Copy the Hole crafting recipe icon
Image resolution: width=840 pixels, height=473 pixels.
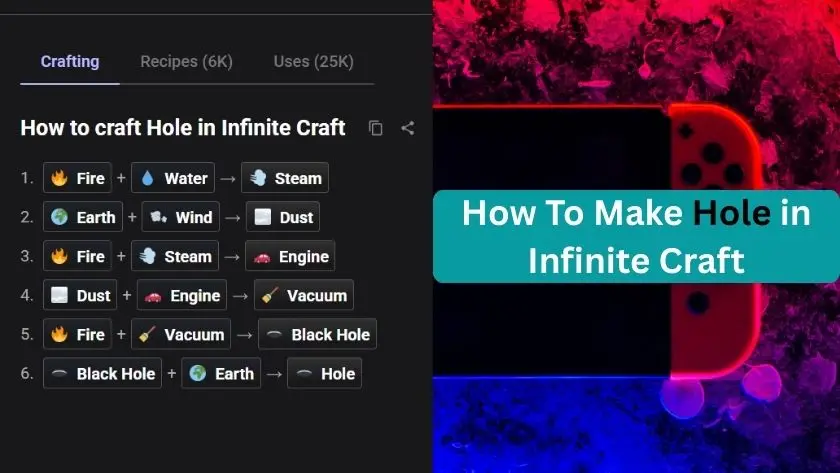[x=376, y=128]
